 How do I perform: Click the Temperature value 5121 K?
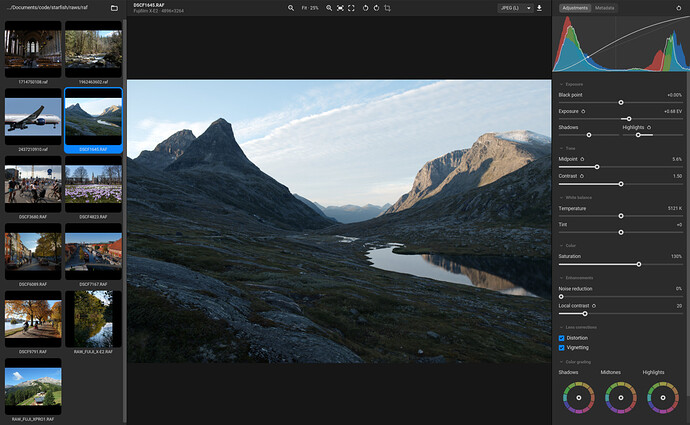(674, 209)
